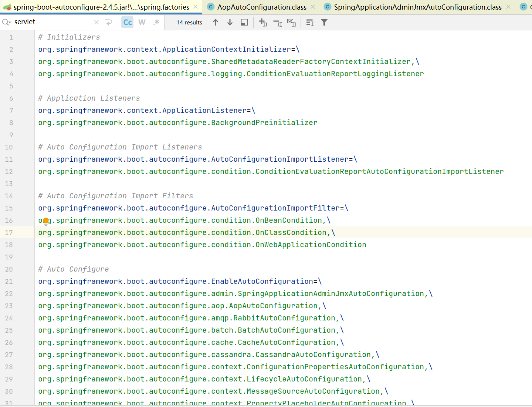
Task: Go to previous search occurrence
Action: tap(216, 22)
